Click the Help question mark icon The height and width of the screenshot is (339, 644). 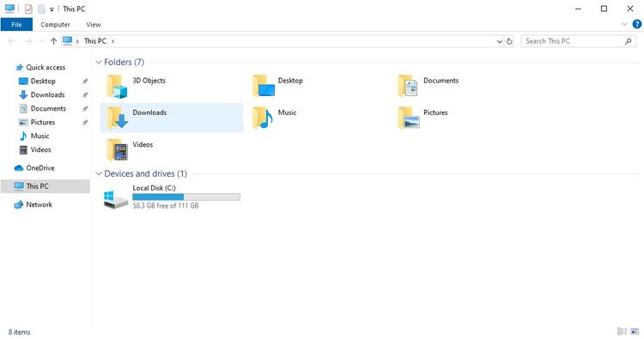pos(636,24)
